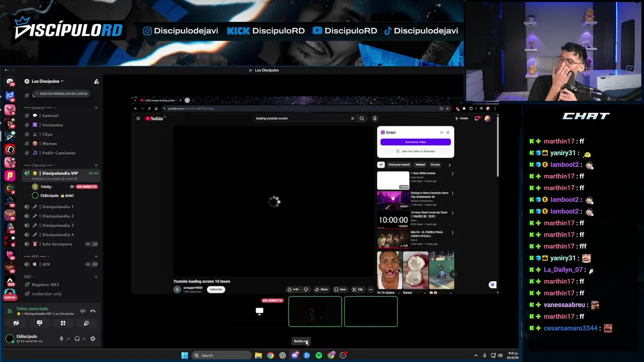Click the taskbar Search box
Viewport: 644px width, 362px height.
(x=221, y=355)
